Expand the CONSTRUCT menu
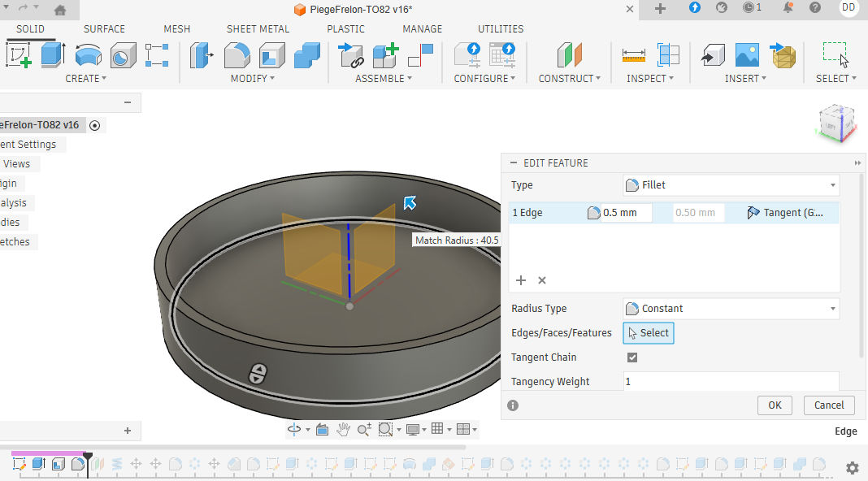The width and height of the screenshot is (868, 481). [x=569, y=79]
